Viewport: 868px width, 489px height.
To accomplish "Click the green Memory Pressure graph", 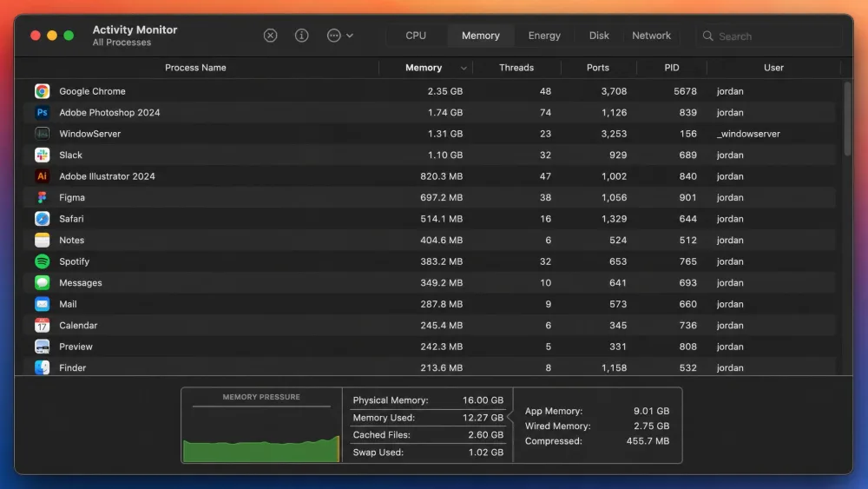I will click(x=261, y=449).
